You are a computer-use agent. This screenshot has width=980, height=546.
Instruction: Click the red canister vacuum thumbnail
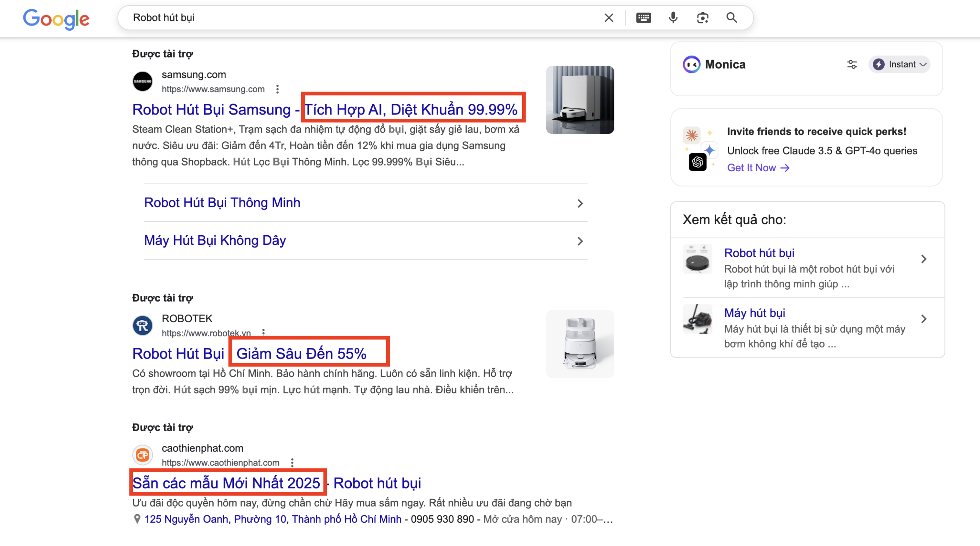[x=697, y=319]
